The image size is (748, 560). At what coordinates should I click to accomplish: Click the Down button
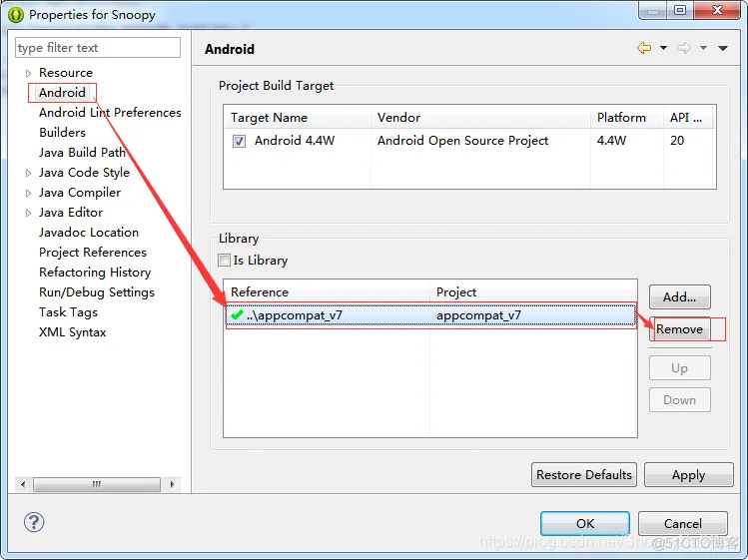click(679, 400)
